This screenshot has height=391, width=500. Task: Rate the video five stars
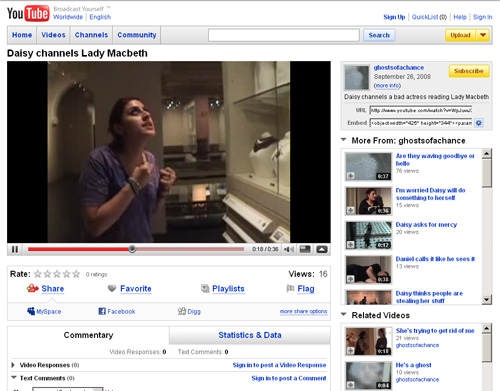click(x=76, y=274)
